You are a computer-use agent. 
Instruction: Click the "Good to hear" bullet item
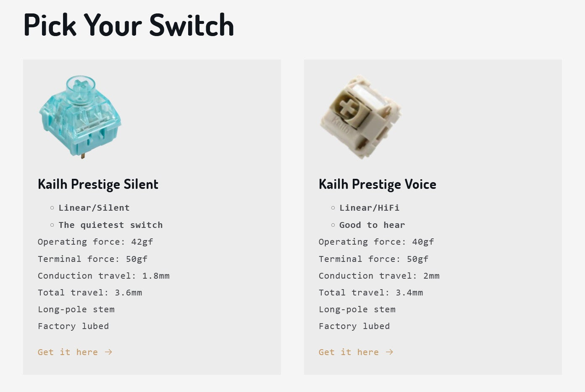(372, 225)
